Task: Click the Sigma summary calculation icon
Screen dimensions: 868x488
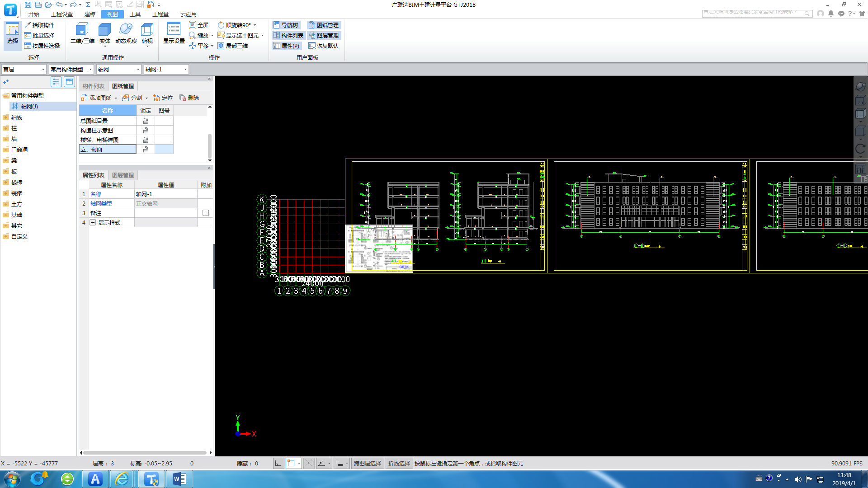Action: 88,5
